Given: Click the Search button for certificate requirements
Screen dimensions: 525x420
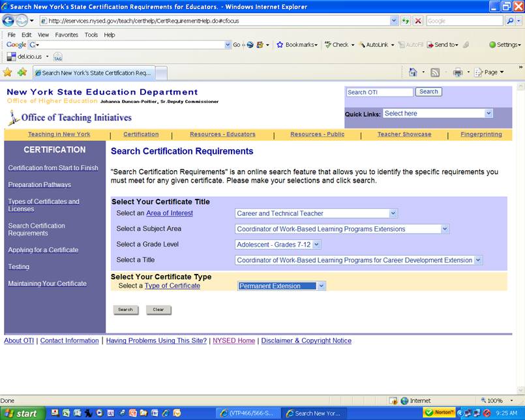Looking at the screenshot, I should click(x=125, y=310).
